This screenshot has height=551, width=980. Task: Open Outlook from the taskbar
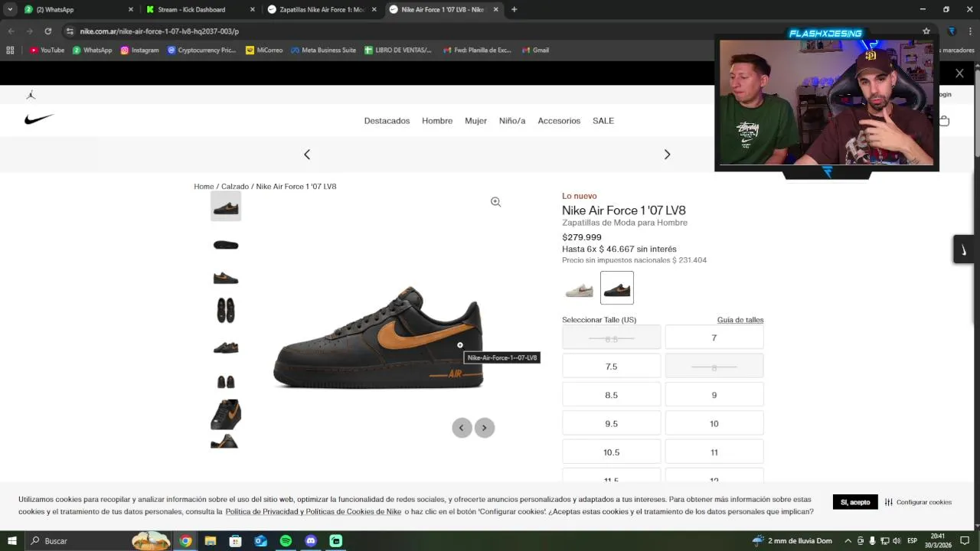tap(260, 541)
